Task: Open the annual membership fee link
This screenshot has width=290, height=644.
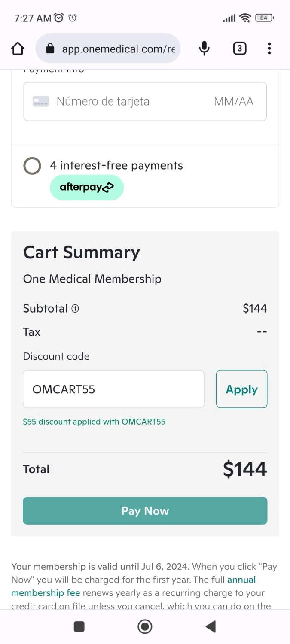Action: [x=241, y=580]
